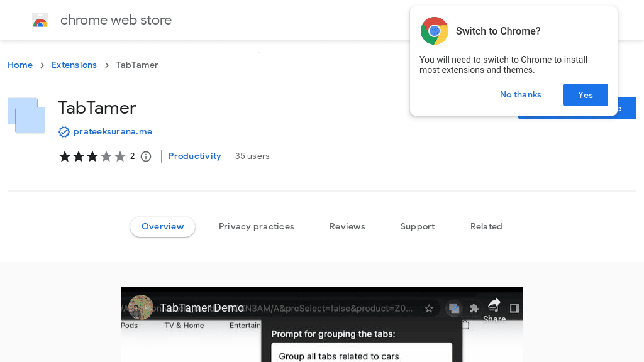Open the Privacy practices tab
Screen dimensions: 644x362
(257, 226)
